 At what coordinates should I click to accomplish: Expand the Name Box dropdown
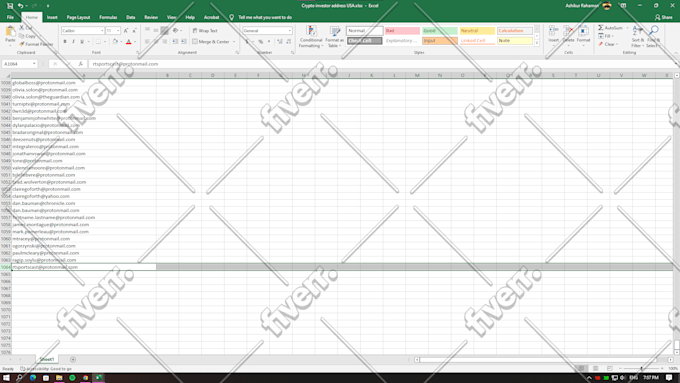[x=34, y=64]
